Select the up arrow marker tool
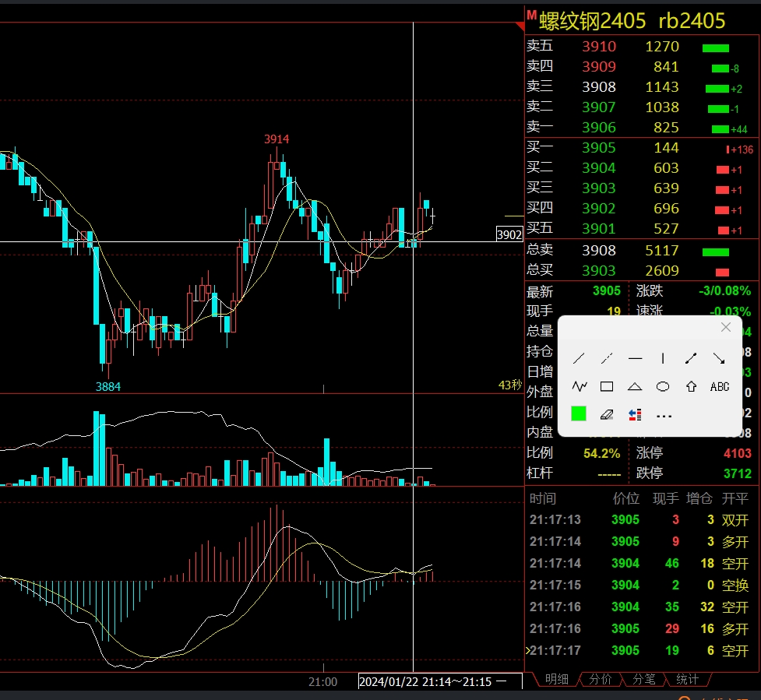 [691, 387]
